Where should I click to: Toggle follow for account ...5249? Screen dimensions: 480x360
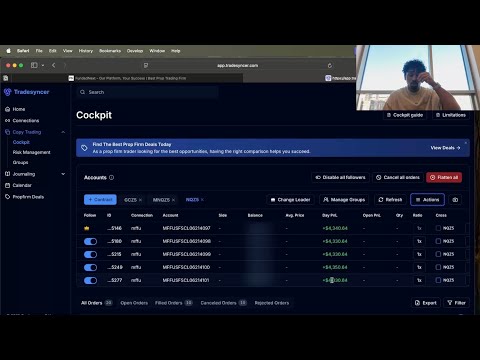[x=90, y=267]
